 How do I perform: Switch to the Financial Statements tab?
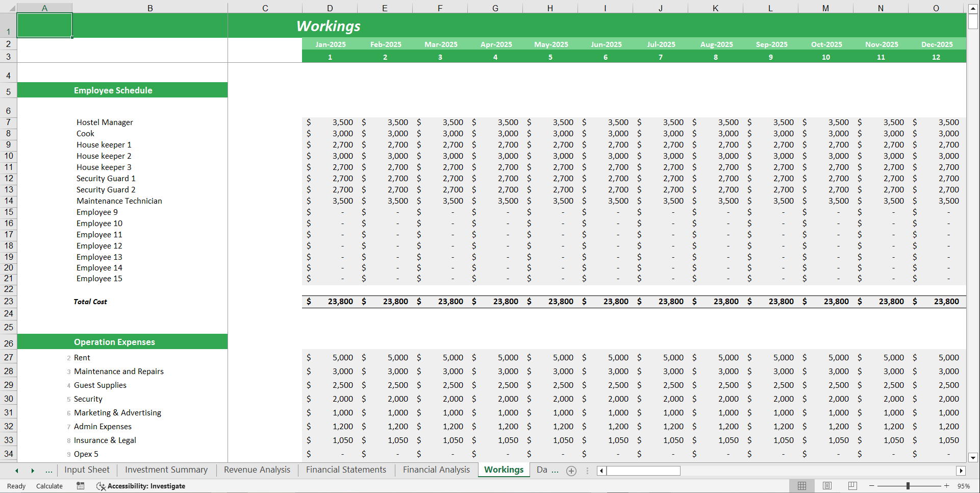click(345, 470)
